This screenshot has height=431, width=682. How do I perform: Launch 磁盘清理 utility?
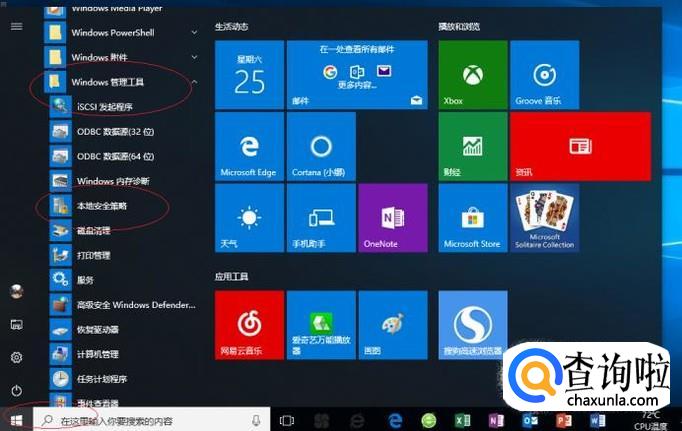pos(123,231)
